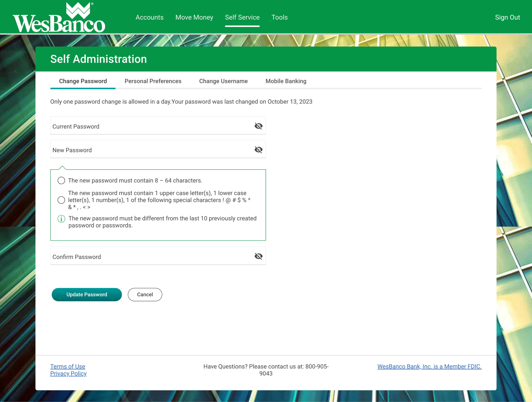Screen dimensions: 532x402
Task: Show the Current Password characters via eye icon
Action: point(258,126)
